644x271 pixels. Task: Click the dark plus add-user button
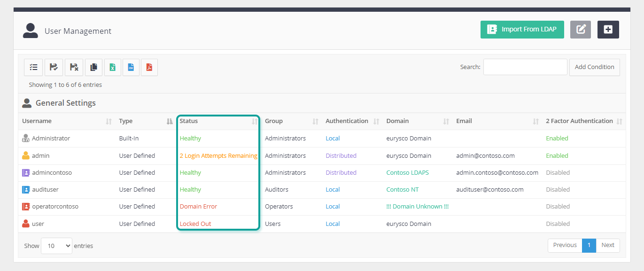(608, 29)
